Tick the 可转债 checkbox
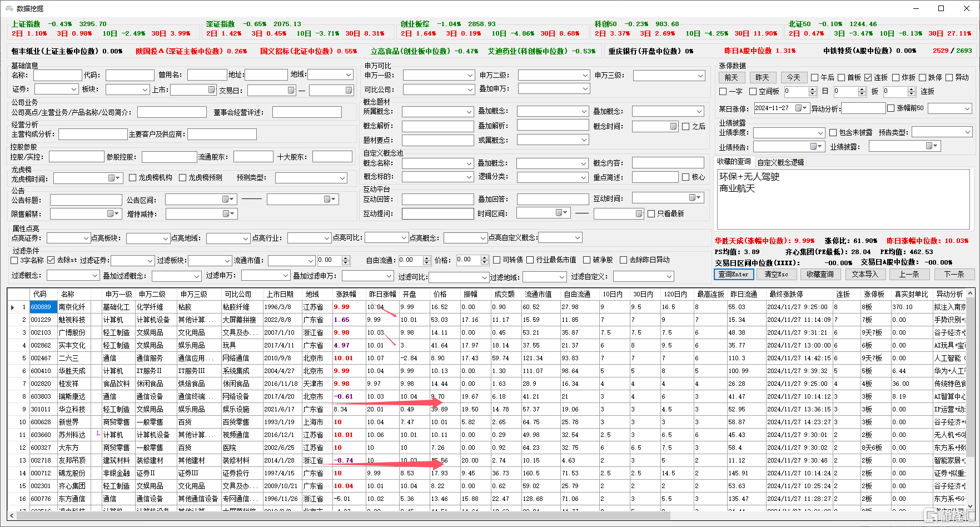The image size is (980, 527). (497, 260)
